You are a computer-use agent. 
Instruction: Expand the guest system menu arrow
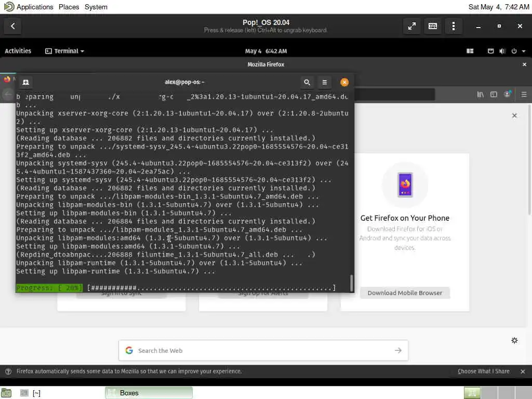[x=524, y=51]
